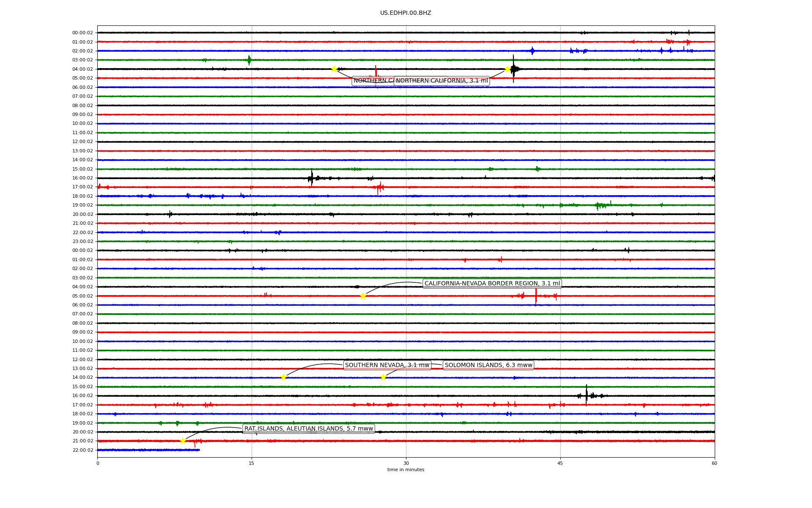Click the SOLOMON ISLANDS, 6.3 mww label
This screenshot has width=812, height=508.
click(x=488, y=365)
